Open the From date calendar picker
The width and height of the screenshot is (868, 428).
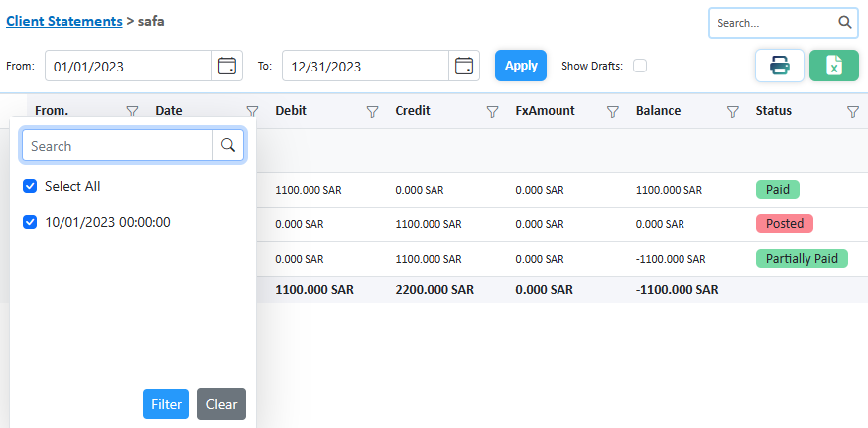pyautogui.click(x=227, y=67)
